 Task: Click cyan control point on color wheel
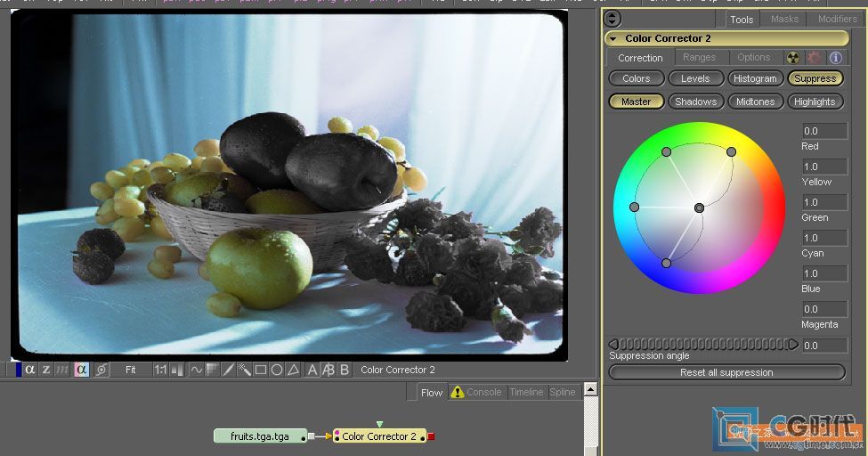pos(635,208)
